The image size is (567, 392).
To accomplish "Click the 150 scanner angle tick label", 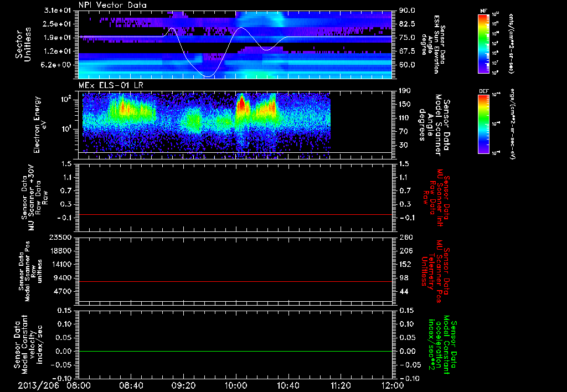I will [405, 104].
